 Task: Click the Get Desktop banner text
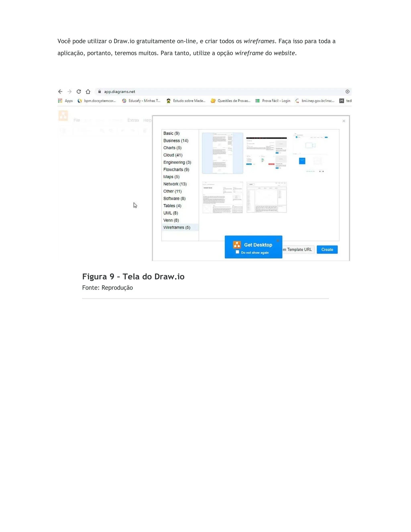click(258, 245)
